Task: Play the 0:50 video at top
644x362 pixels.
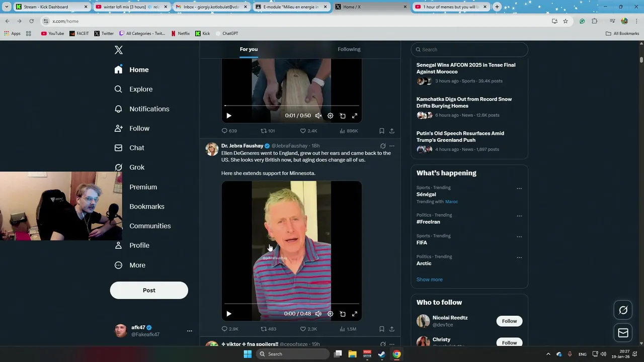Action: click(229, 116)
